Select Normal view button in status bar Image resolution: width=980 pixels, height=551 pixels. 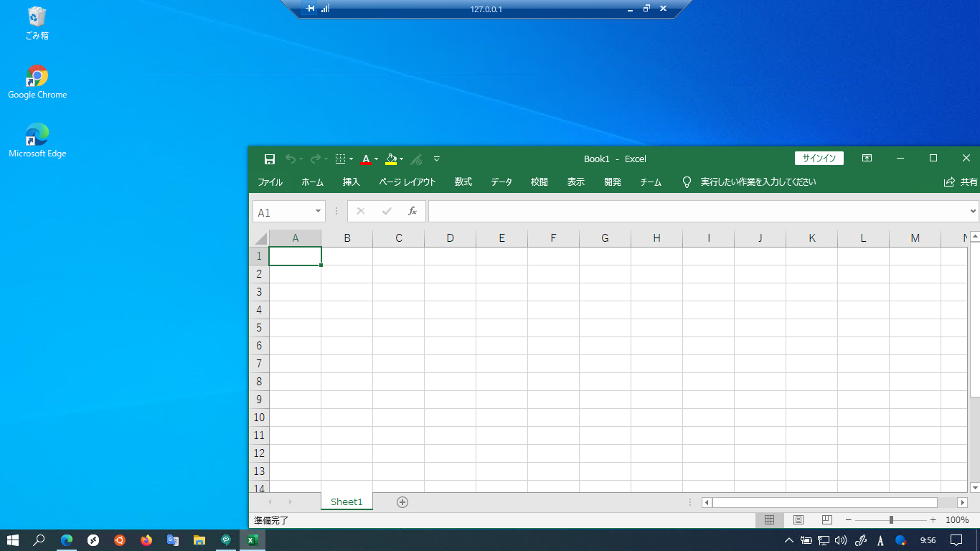pyautogui.click(x=769, y=520)
